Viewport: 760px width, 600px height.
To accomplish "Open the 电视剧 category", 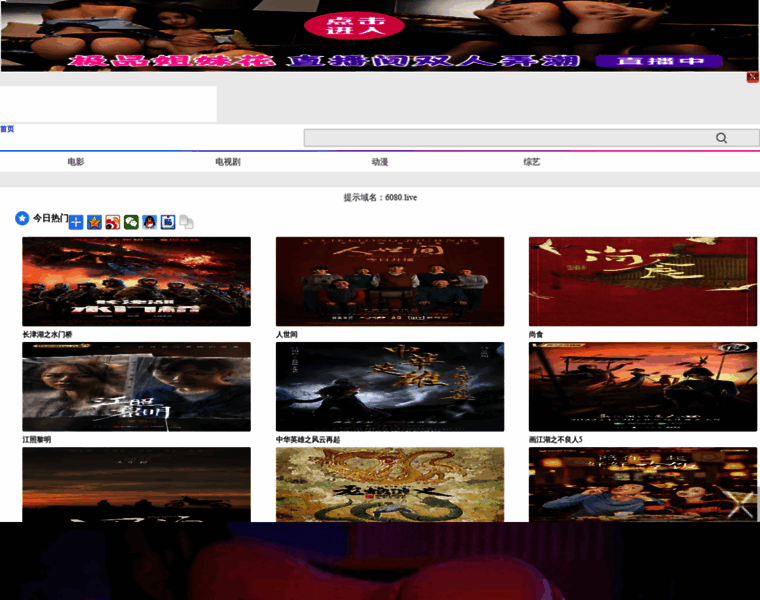I will pos(228,162).
